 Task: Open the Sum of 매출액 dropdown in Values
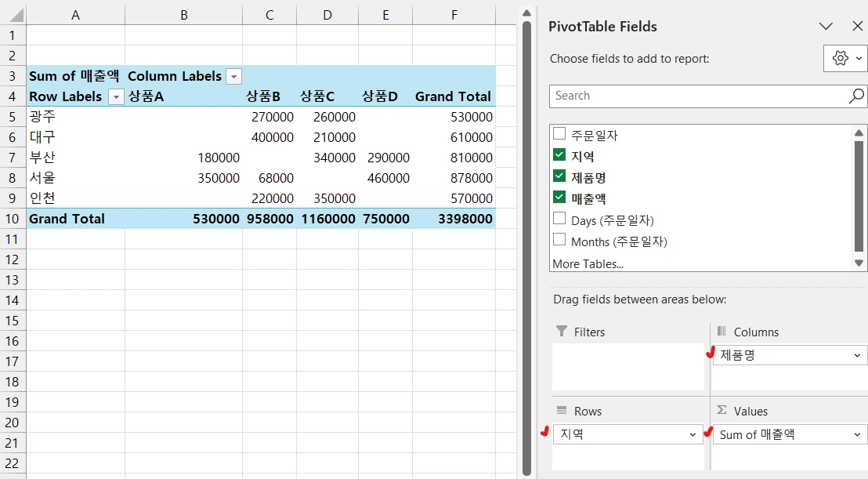[857, 434]
